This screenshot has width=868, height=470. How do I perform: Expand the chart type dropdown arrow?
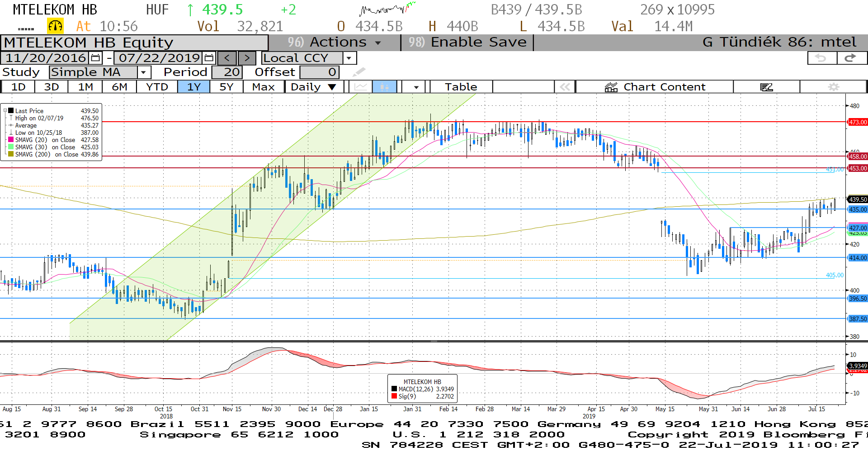[416, 86]
